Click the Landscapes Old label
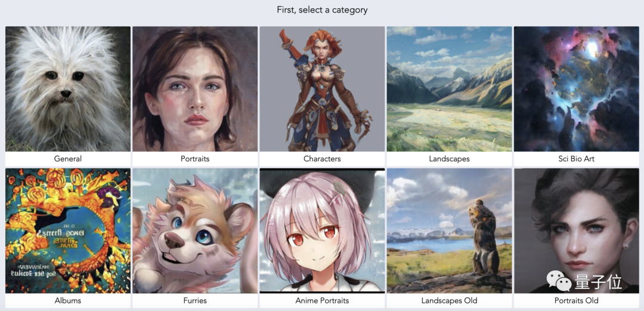This screenshot has height=311, width=644. (450, 301)
